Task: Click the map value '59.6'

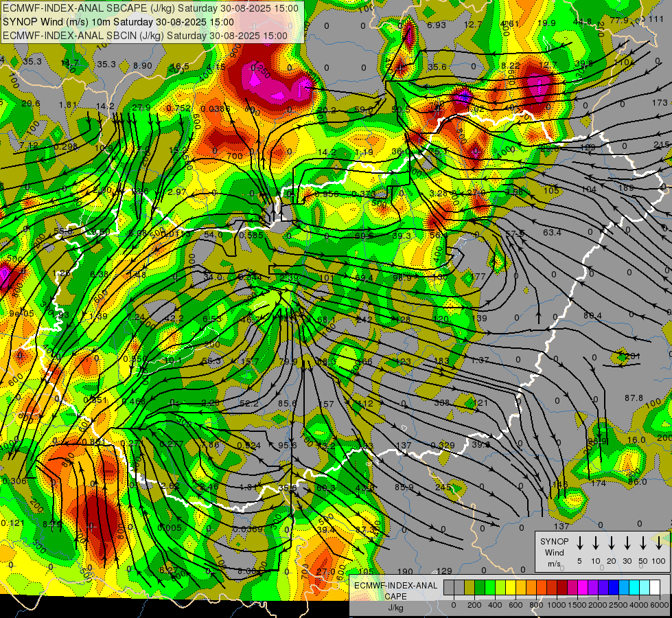Action: 364,109
